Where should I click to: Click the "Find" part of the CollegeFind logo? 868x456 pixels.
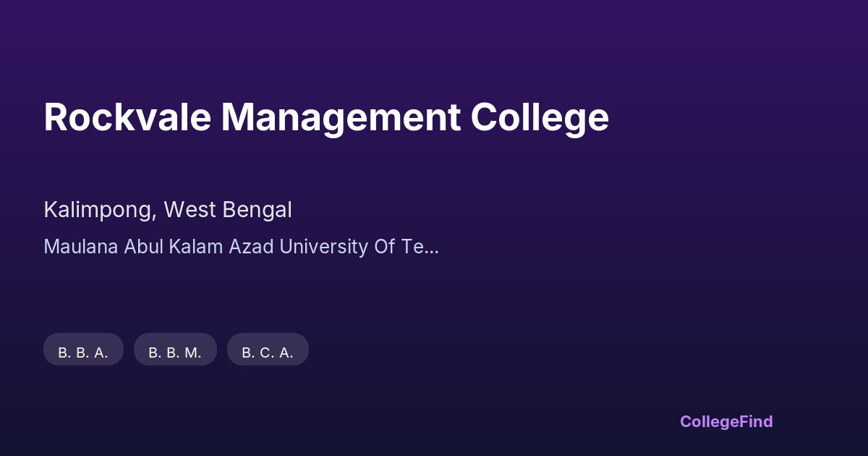[755, 421]
